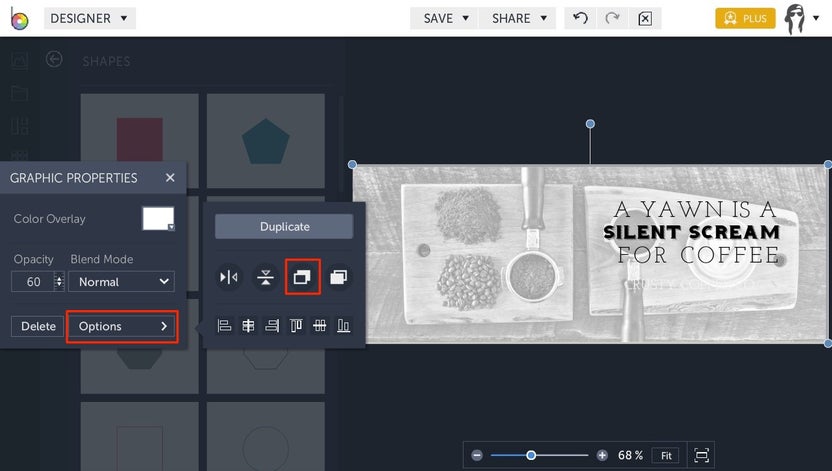The image size is (832, 471).
Task: Align the graphic to the right
Action: point(272,325)
